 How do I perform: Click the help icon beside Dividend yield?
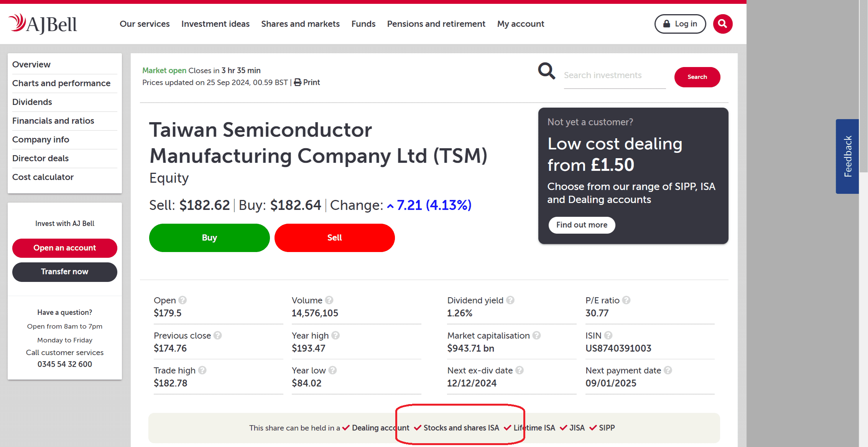[x=510, y=300]
